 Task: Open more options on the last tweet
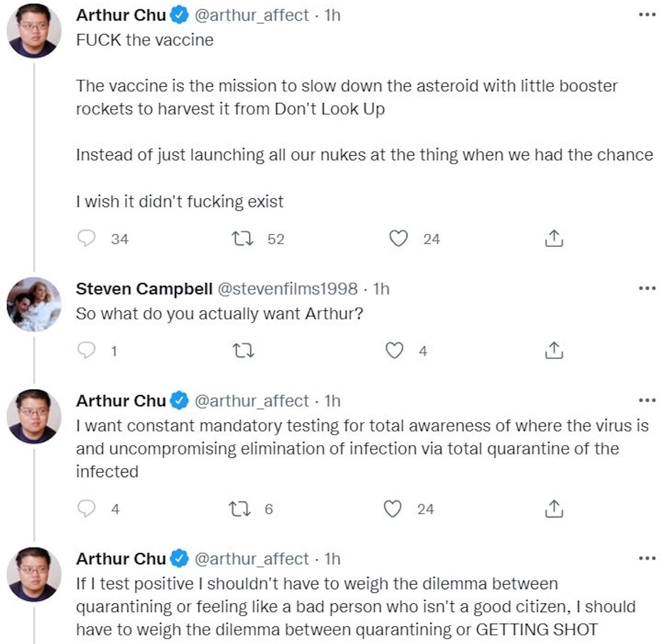click(647, 559)
